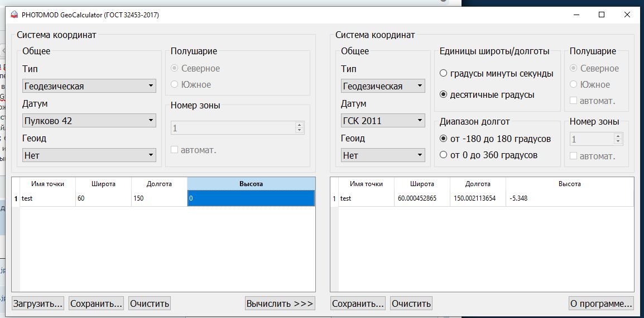Image resolution: width=644 pixels, height=318 pixels.
Task: Expand the left 'Геоид' dropdown
Action: tap(89, 155)
